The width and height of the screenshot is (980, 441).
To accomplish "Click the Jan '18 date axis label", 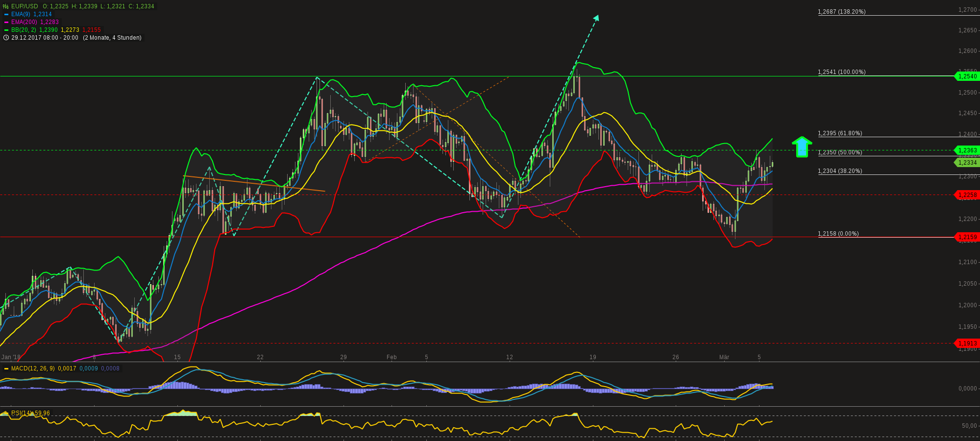I will point(11,357).
